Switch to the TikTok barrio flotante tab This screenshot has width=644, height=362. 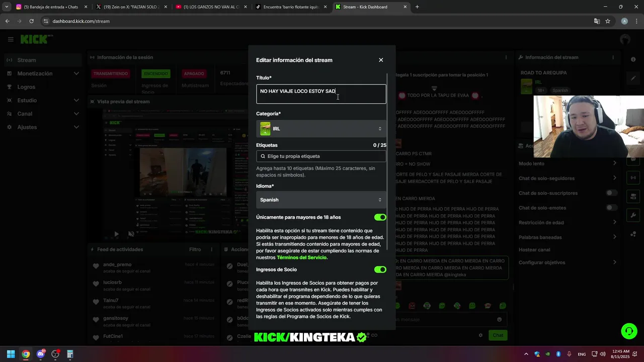click(x=291, y=7)
